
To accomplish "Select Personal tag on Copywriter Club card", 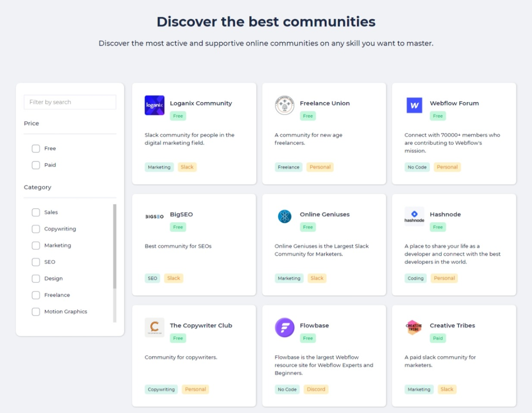I will [196, 389].
